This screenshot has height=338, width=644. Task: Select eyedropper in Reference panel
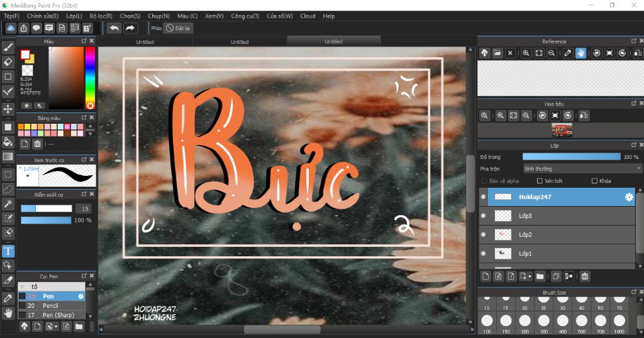tap(568, 53)
